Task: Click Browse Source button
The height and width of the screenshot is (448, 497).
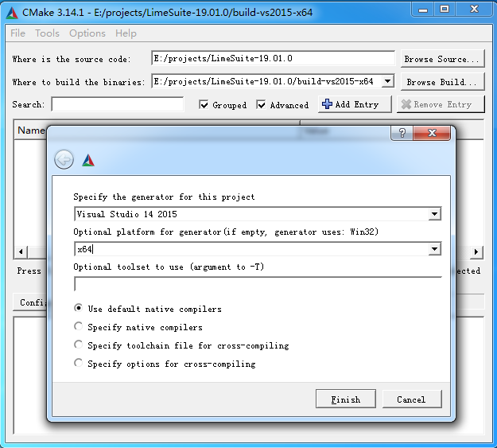Action: (442, 59)
